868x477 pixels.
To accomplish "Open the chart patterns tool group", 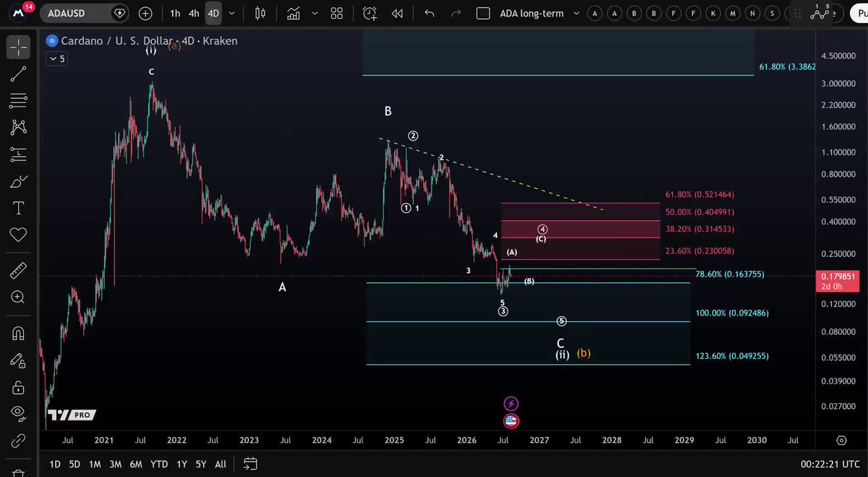I will [x=18, y=127].
